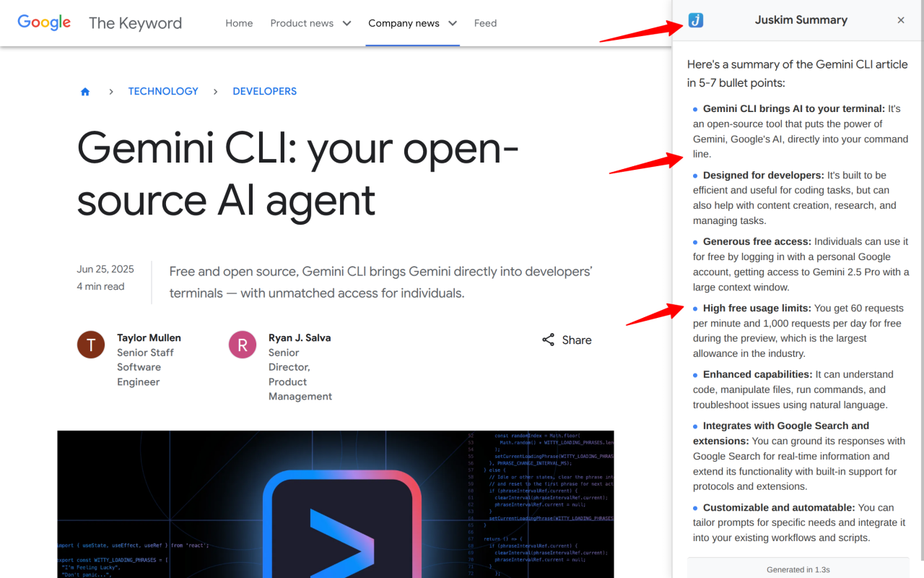Click the Taylor Mullen avatar
924x578 pixels.
tap(91, 345)
